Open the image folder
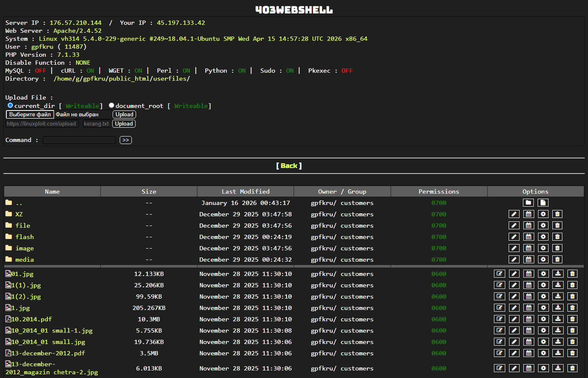This screenshot has width=588, height=378. pos(25,248)
